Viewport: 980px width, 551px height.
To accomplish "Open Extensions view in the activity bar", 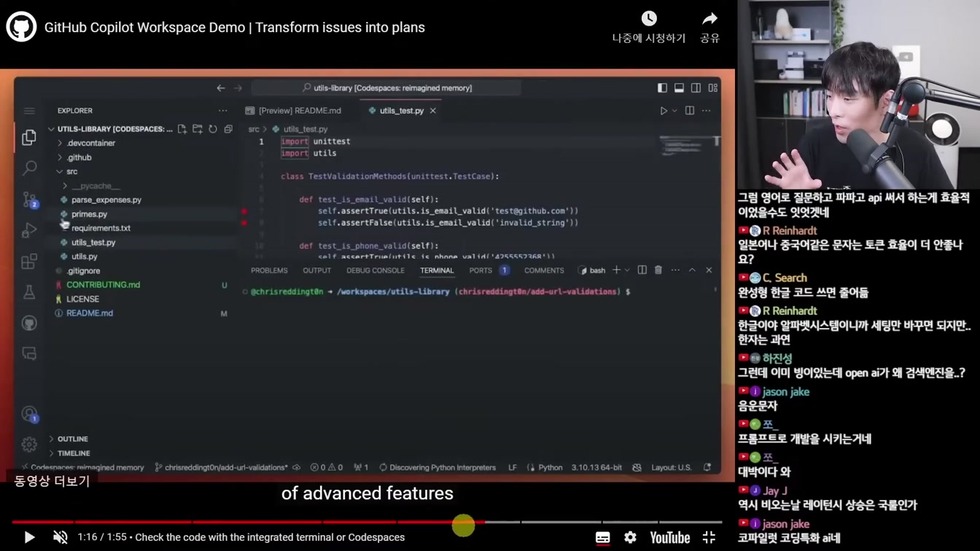I will coord(29,261).
